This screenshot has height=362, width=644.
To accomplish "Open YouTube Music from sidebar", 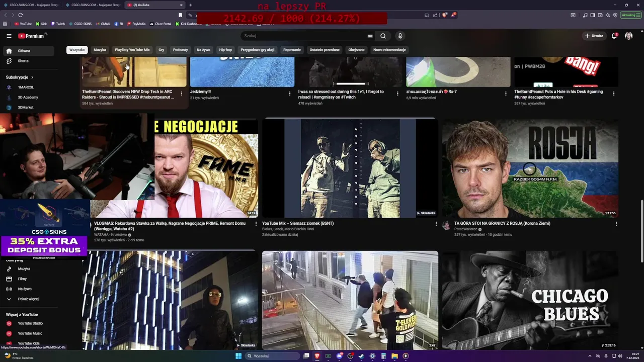I will 28,333.
